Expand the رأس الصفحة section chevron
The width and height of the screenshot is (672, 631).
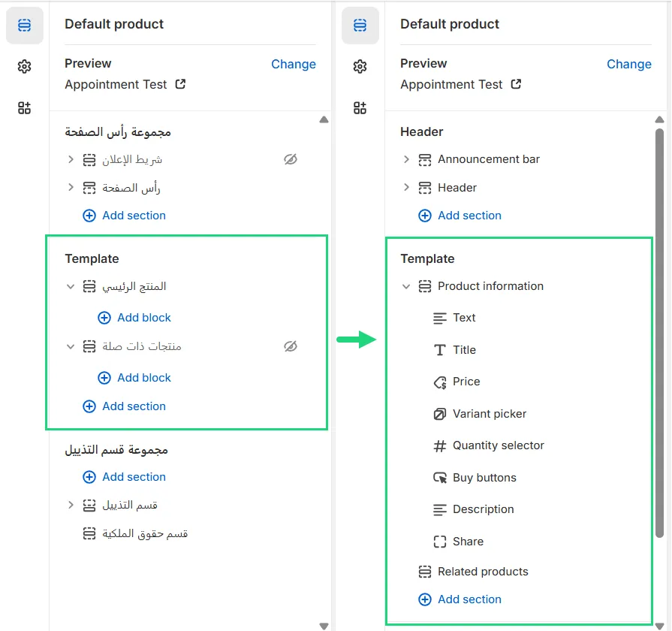[71, 188]
